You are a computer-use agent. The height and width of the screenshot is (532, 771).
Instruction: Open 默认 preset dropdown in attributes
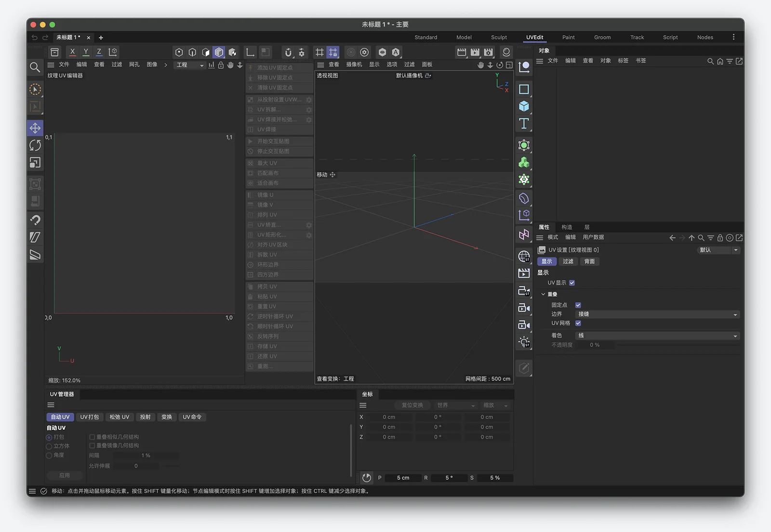pyautogui.click(x=718, y=250)
